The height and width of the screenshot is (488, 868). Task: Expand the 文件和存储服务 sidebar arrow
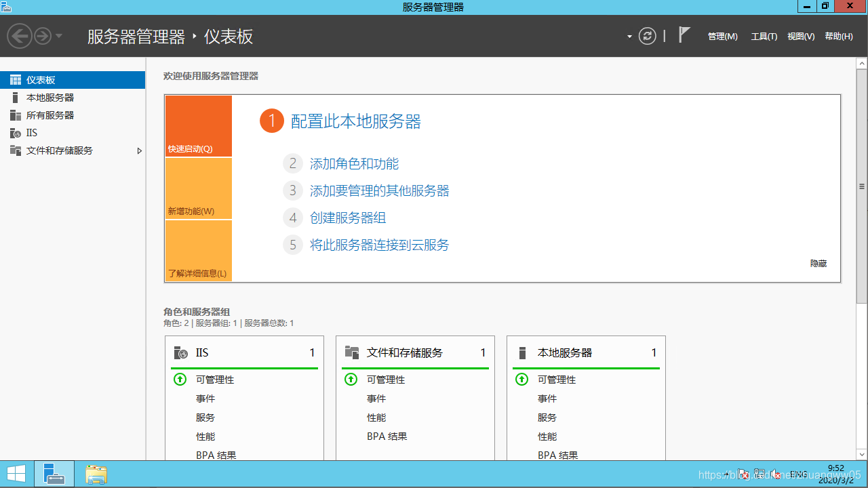[139, 150]
